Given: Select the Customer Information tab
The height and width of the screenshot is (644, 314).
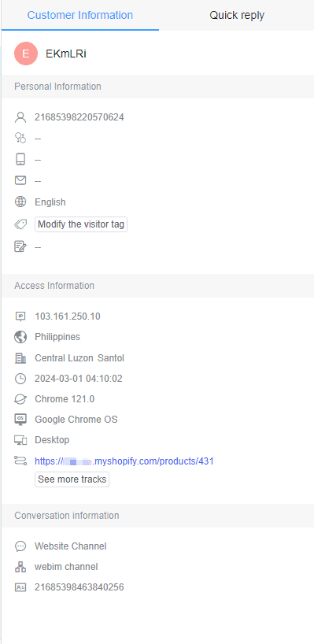Looking at the screenshot, I should [80, 15].
